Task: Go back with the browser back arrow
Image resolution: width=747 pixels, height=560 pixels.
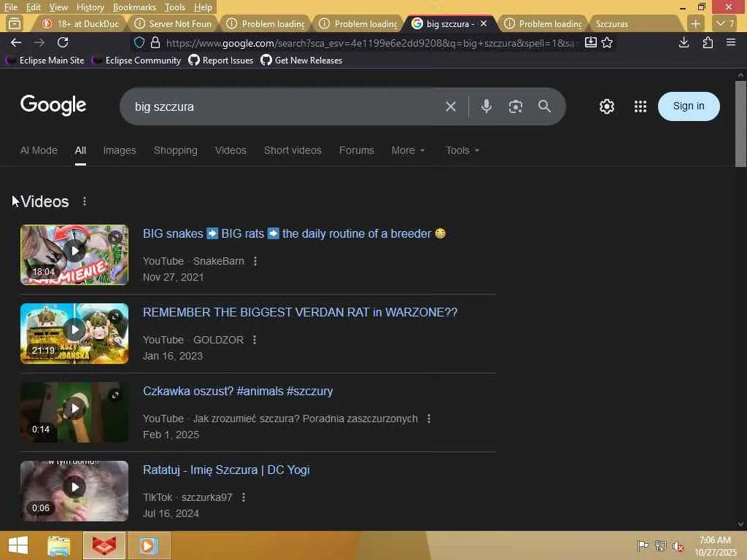Action: tap(16, 42)
